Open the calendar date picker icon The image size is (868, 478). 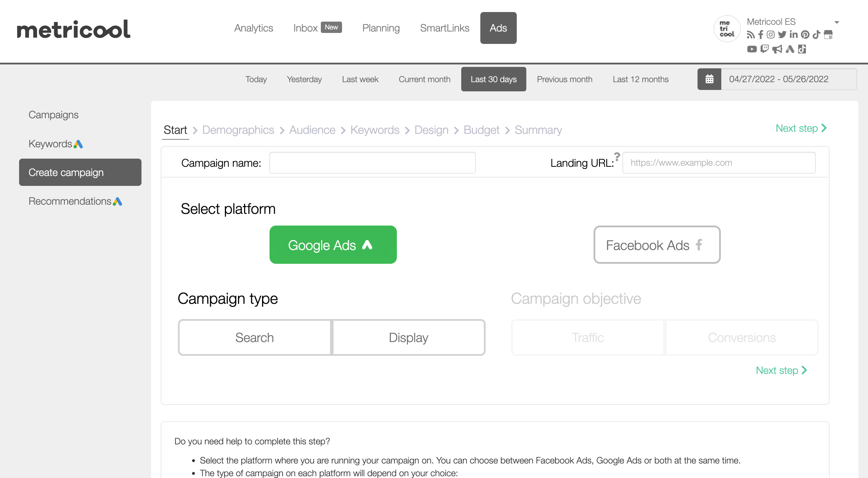(x=709, y=79)
